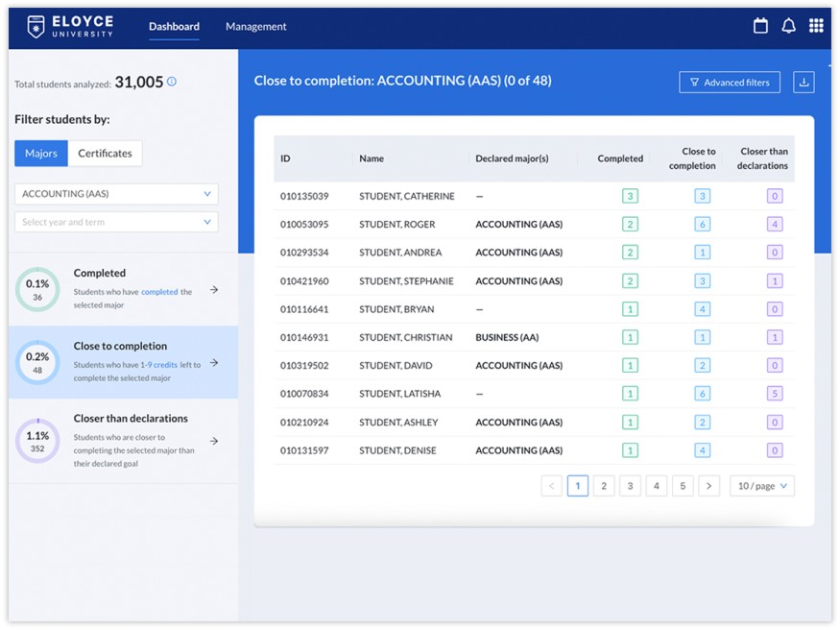Open the apps grid menu icon
The height and width of the screenshot is (630, 840).
[816, 27]
